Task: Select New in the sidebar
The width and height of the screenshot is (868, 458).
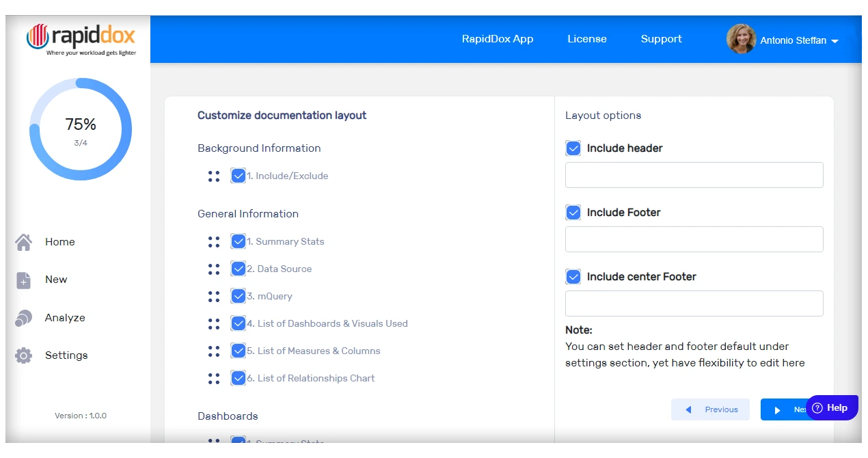Action: click(x=56, y=280)
